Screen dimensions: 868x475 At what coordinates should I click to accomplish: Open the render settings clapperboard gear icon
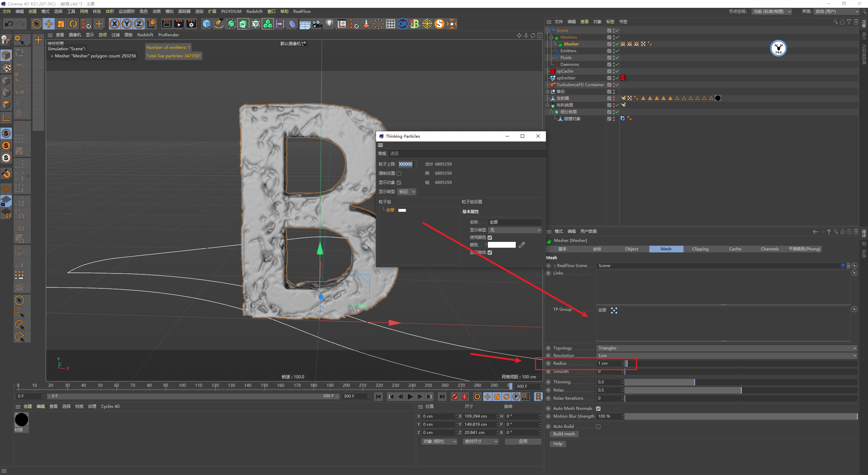(191, 24)
